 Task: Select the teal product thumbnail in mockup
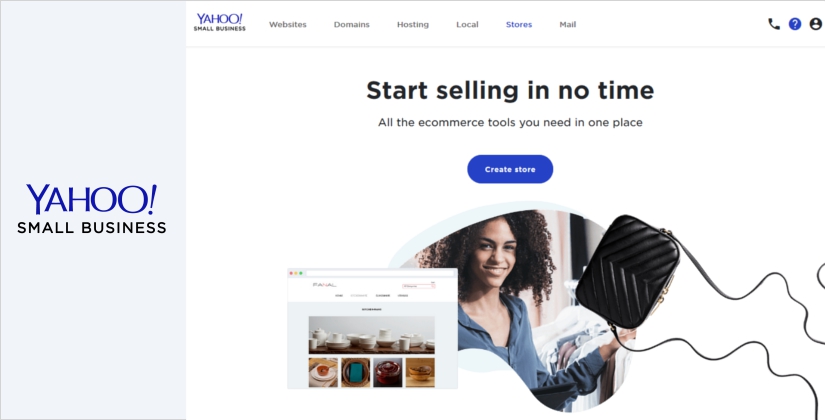pyautogui.click(x=355, y=373)
